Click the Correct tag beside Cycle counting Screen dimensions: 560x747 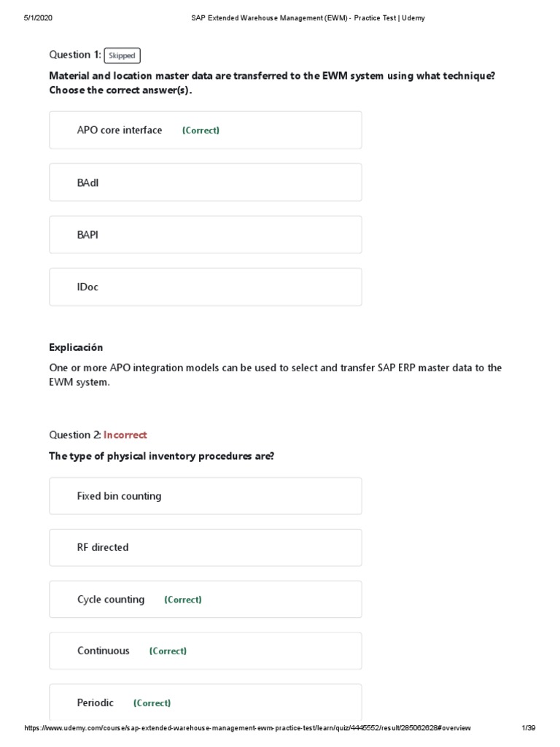(183, 600)
